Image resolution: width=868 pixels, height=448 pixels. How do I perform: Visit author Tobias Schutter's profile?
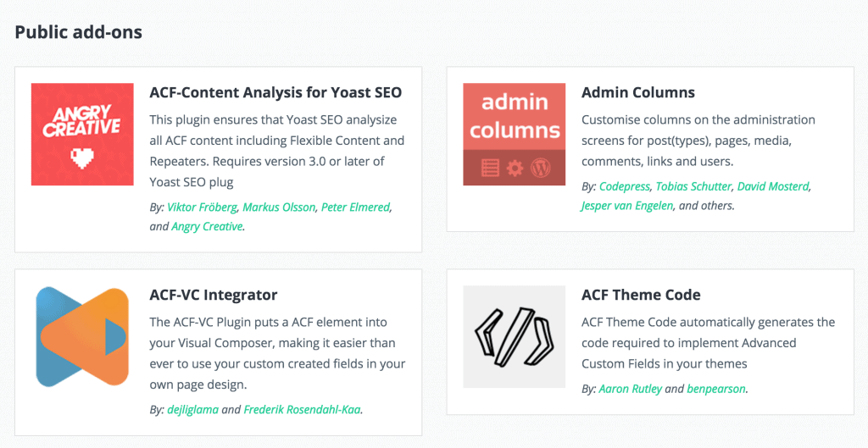696,186
